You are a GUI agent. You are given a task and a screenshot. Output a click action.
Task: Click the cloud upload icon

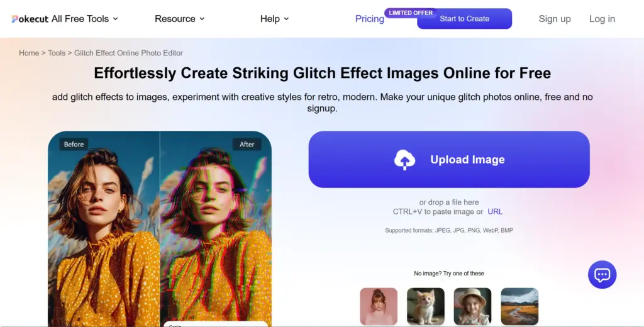coord(405,160)
